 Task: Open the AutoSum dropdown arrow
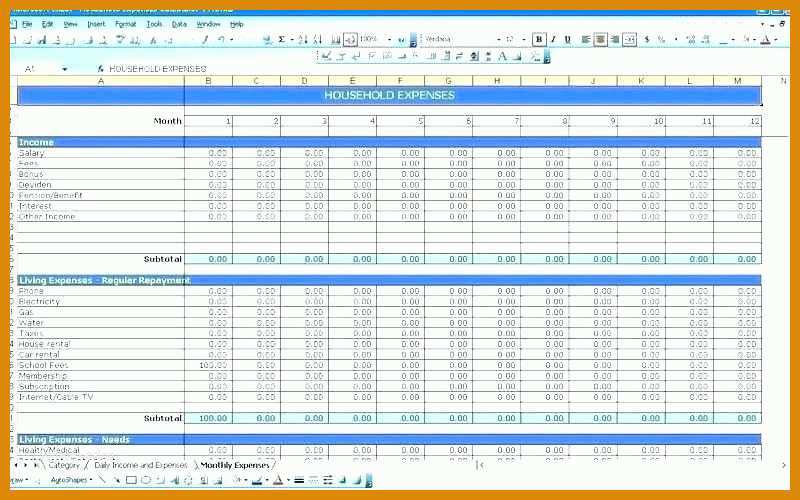click(292, 39)
